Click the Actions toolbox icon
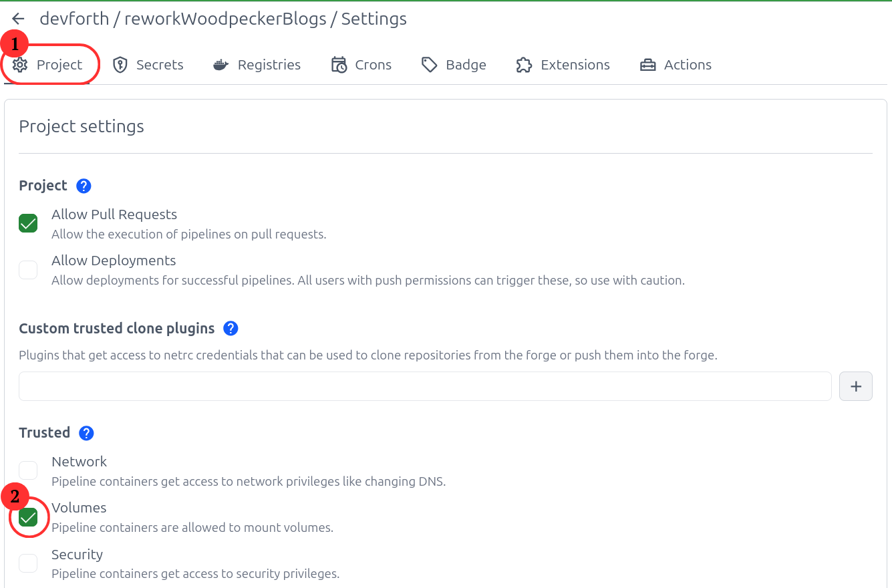Image resolution: width=892 pixels, height=588 pixels. tap(647, 65)
